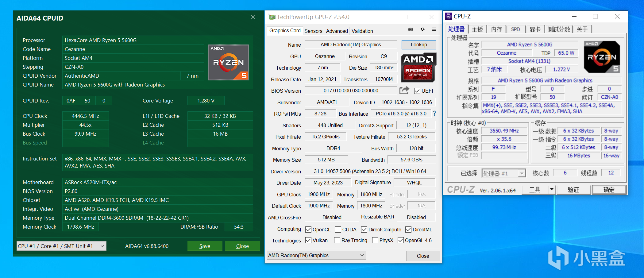Click the CPU Clock value 4446.5 MHz
644x278 pixels.
click(85, 116)
